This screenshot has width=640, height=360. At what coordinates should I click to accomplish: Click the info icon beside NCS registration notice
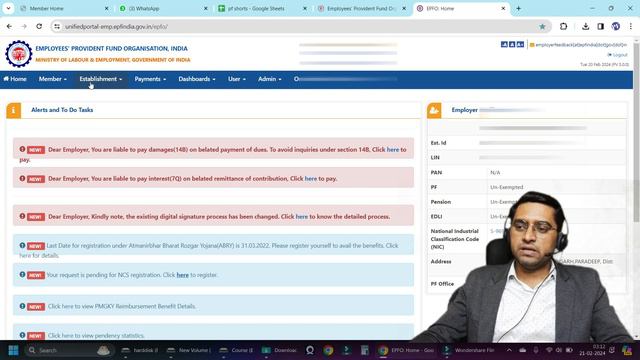(x=22, y=275)
